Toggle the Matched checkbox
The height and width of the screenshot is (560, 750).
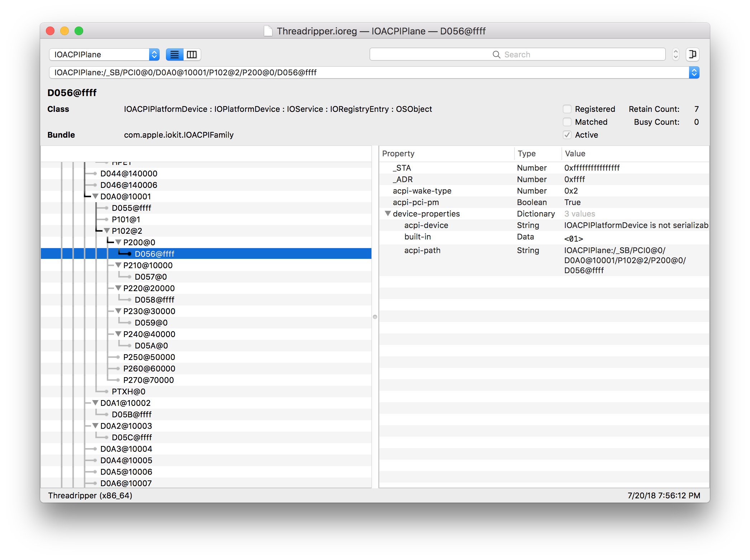click(x=567, y=122)
